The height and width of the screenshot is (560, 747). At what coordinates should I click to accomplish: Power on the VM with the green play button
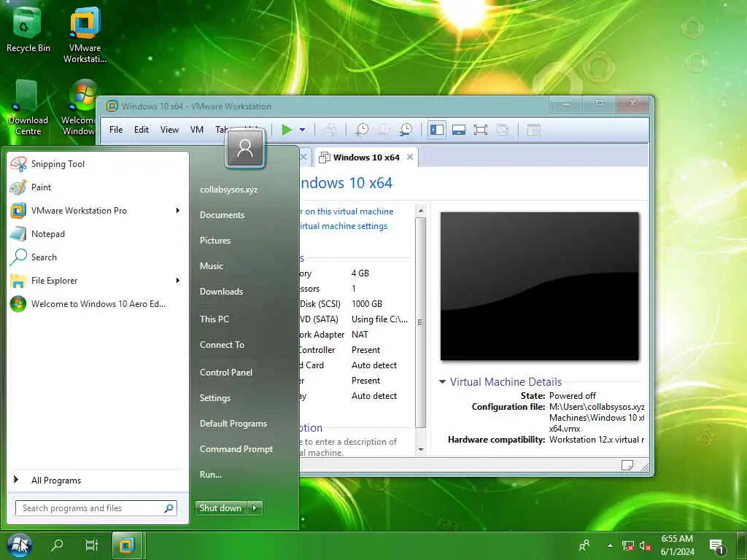click(x=286, y=130)
